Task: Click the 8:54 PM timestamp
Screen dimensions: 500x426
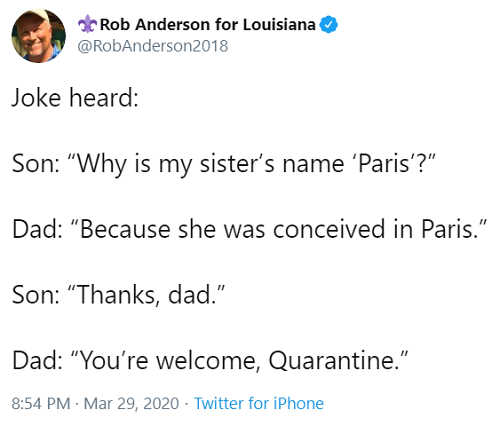Action: click(x=41, y=404)
